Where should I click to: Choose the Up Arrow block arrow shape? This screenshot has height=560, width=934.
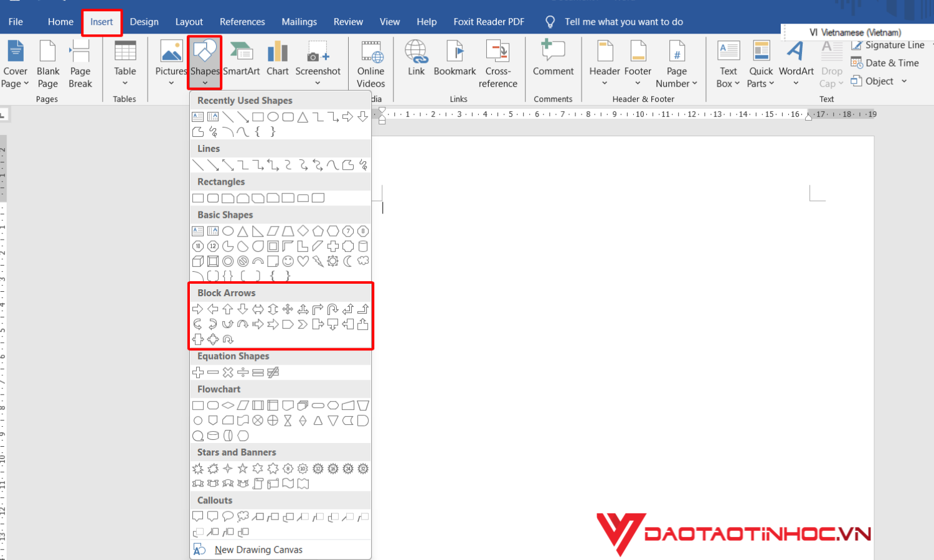coord(228,309)
